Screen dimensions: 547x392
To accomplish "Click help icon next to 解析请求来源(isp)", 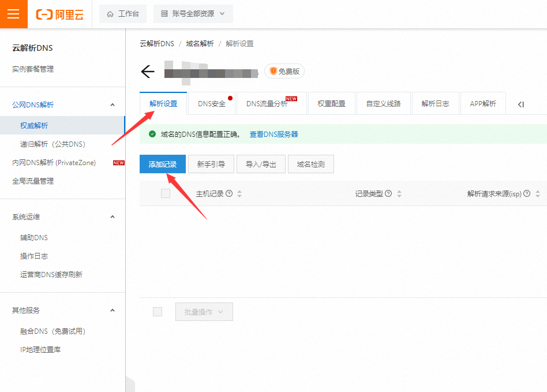I will pyautogui.click(x=527, y=193).
